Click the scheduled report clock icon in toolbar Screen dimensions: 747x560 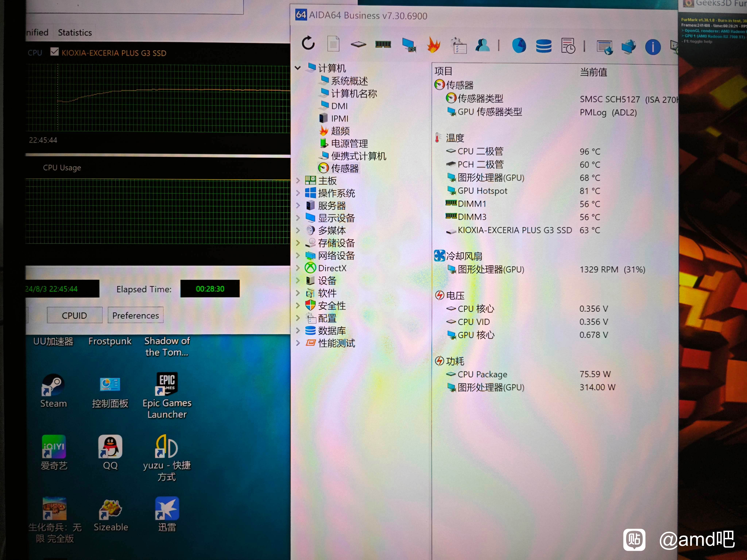pos(568,46)
